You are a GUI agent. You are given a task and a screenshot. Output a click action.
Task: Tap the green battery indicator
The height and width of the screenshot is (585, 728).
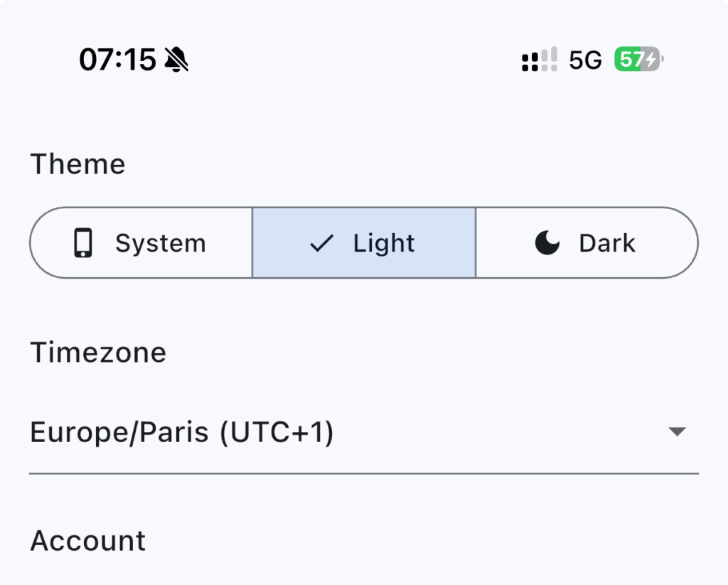point(637,60)
